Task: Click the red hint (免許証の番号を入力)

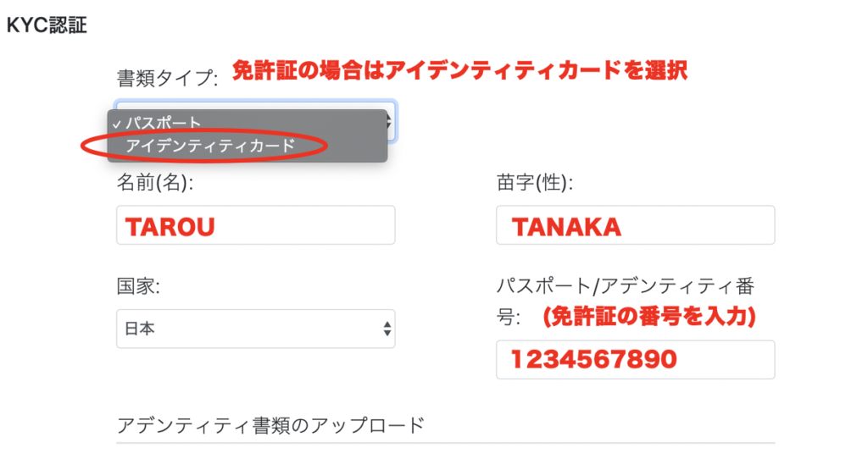Action: click(649, 317)
